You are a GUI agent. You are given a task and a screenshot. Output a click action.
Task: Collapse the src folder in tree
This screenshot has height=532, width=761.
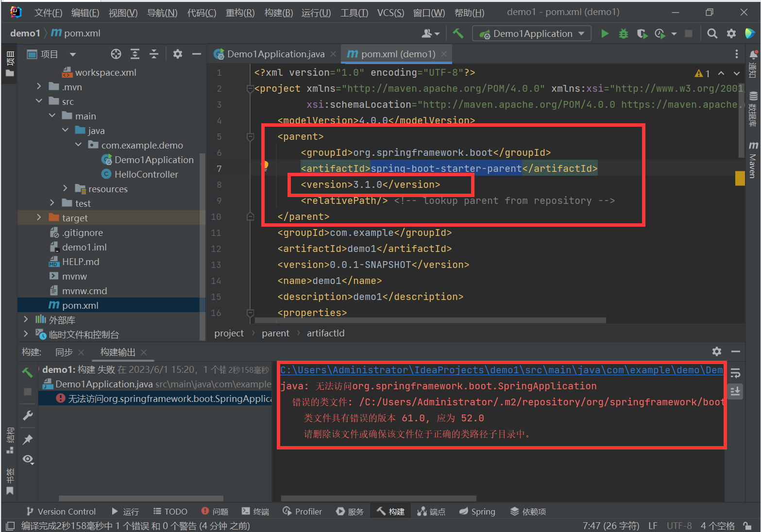point(39,101)
